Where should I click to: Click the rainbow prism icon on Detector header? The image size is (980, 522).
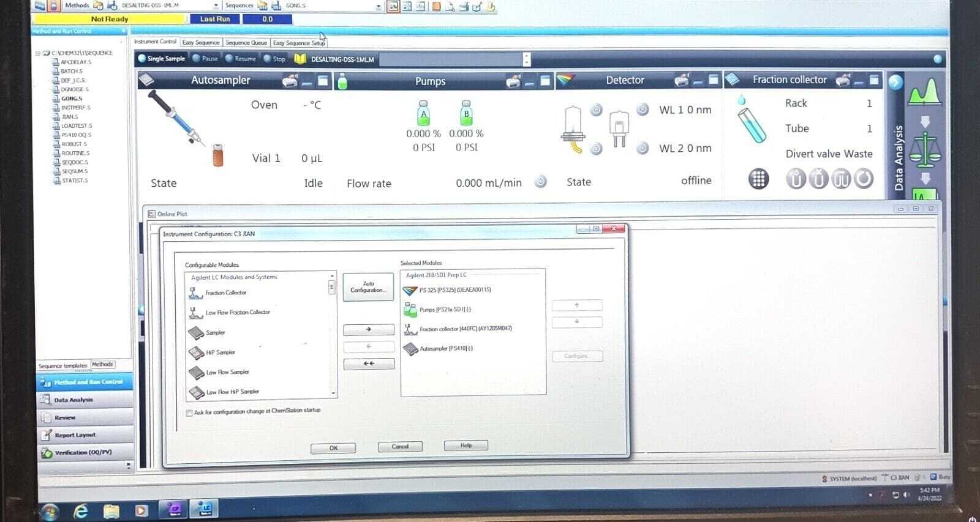565,80
